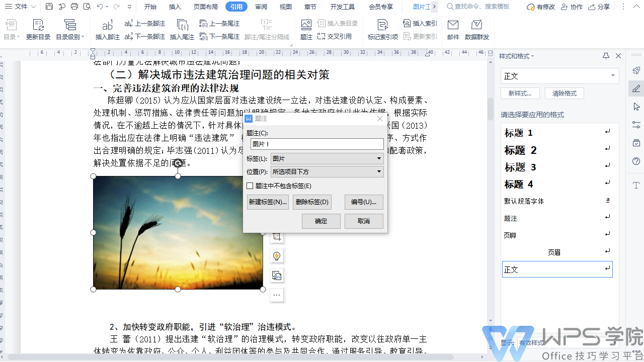Click the 插入尾注 (Insert Endnote) icon
Viewport: 644px width, 362px height.
(182, 25)
